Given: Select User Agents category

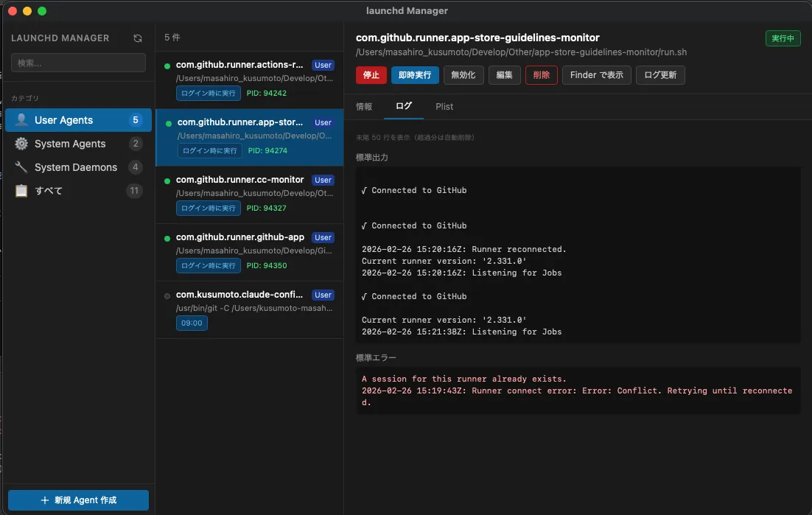Looking at the screenshot, I should [78, 119].
